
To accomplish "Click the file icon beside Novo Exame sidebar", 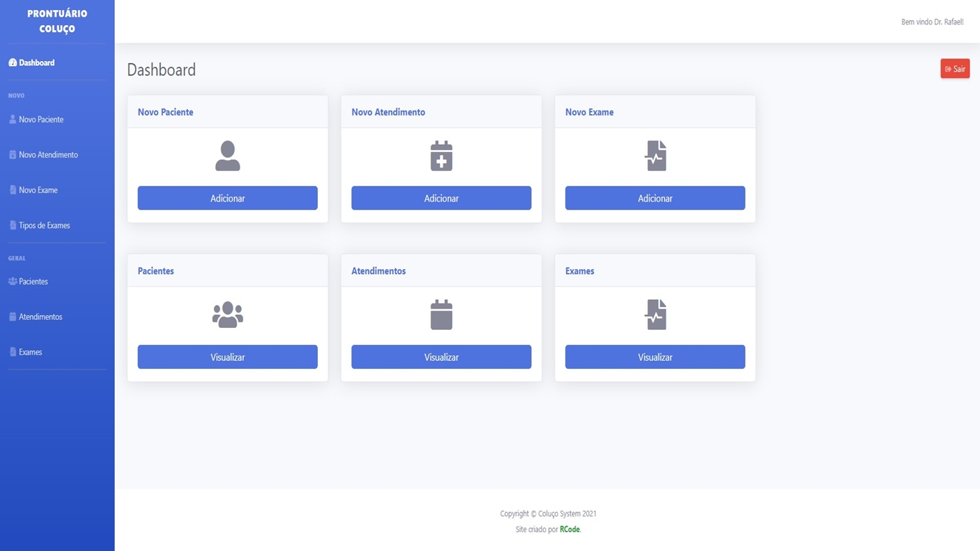I will pyautogui.click(x=12, y=189).
